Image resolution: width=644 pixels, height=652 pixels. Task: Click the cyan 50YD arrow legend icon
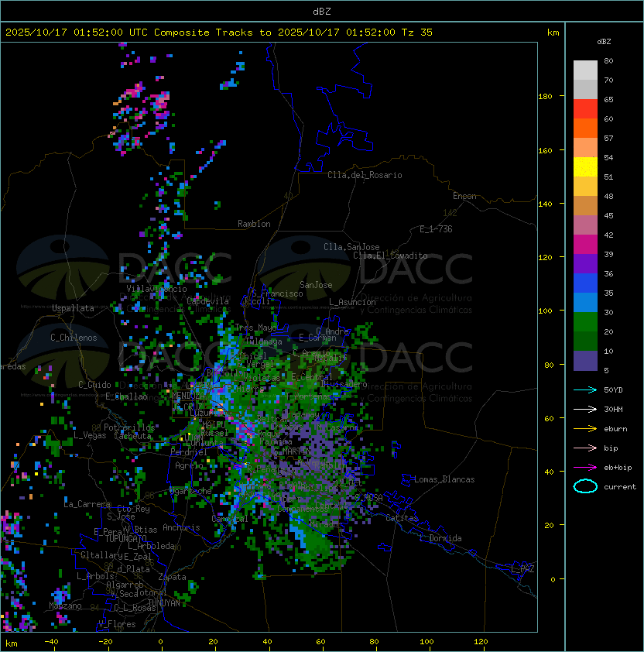coord(585,390)
